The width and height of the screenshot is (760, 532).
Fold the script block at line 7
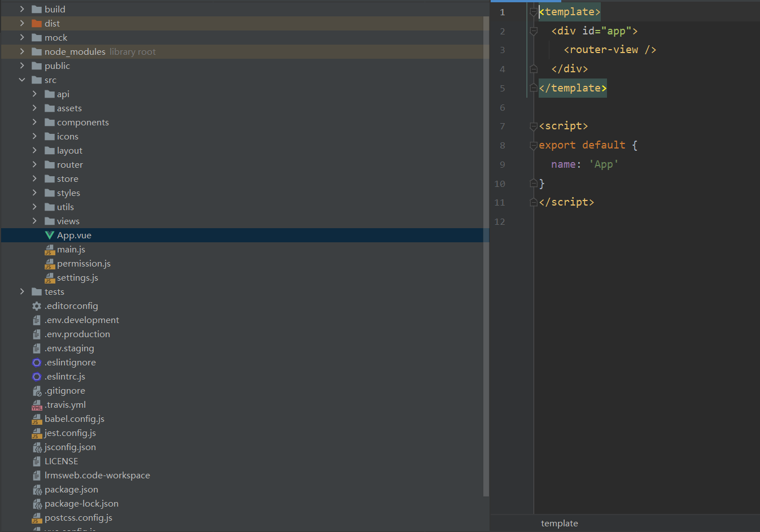(x=533, y=126)
